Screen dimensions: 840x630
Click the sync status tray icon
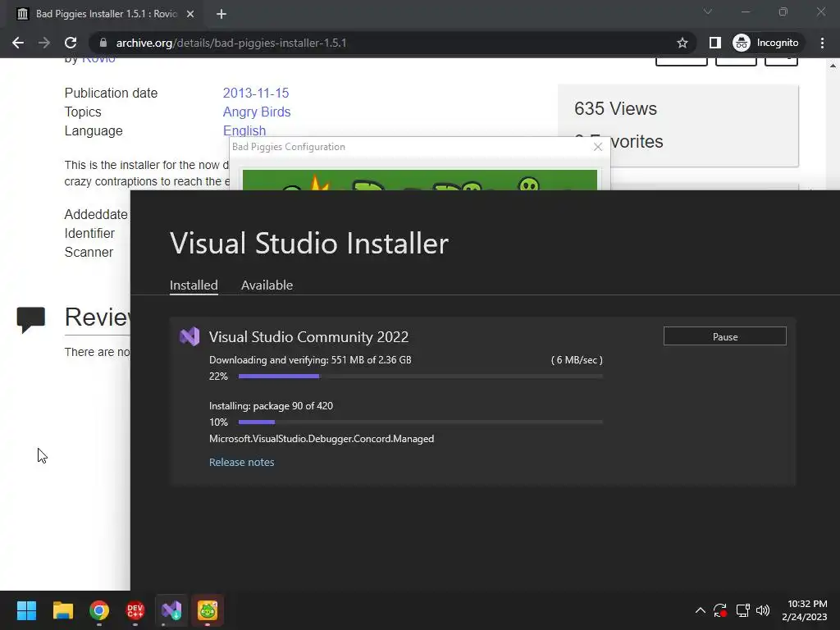click(x=720, y=610)
